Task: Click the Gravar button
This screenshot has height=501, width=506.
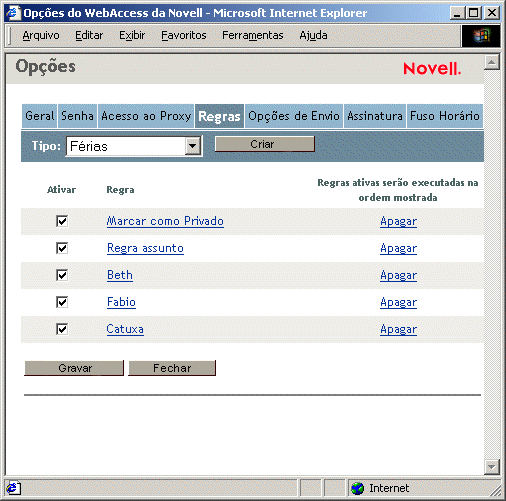Action: click(74, 368)
